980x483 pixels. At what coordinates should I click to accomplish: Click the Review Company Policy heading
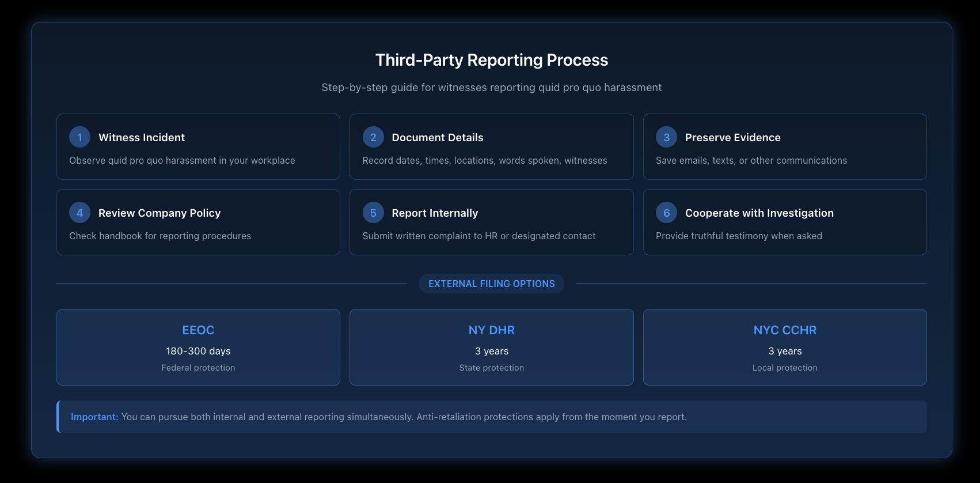(159, 213)
